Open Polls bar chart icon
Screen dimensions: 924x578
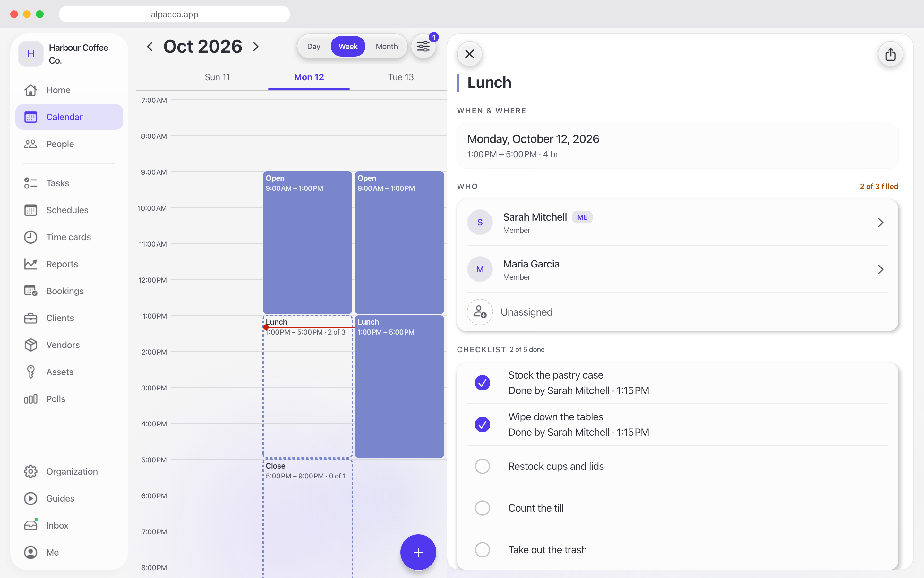pyautogui.click(x=30, y=399)
